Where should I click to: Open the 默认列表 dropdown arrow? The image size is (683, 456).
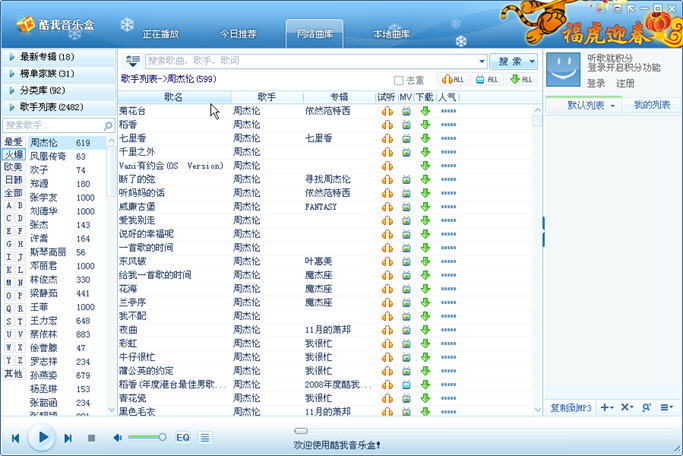click(x=611, y=105)
